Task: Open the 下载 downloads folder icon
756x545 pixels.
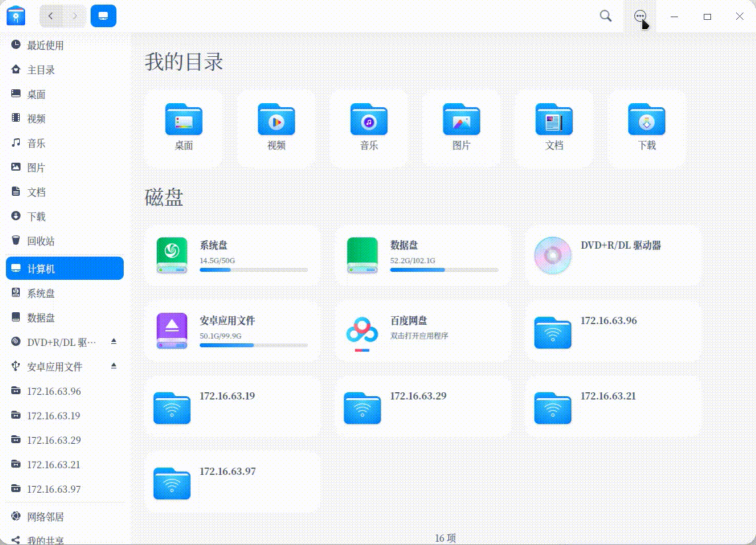Action: tap(646, 120)
